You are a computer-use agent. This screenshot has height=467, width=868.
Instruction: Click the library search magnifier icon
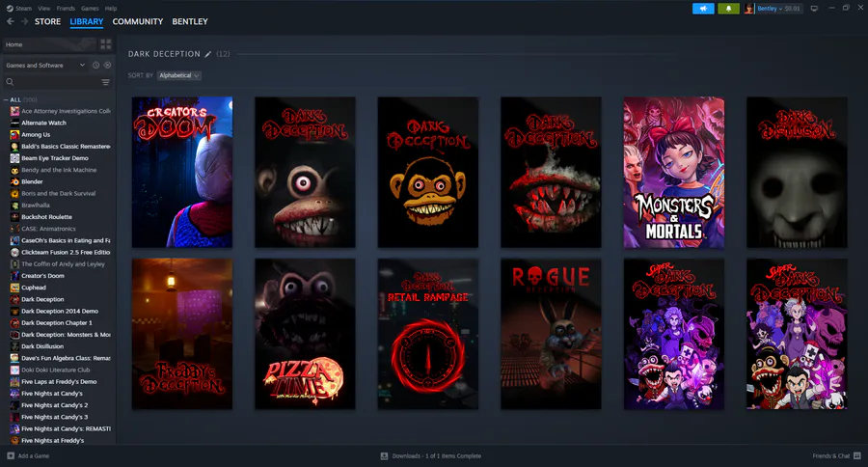(x=10, y=82)
